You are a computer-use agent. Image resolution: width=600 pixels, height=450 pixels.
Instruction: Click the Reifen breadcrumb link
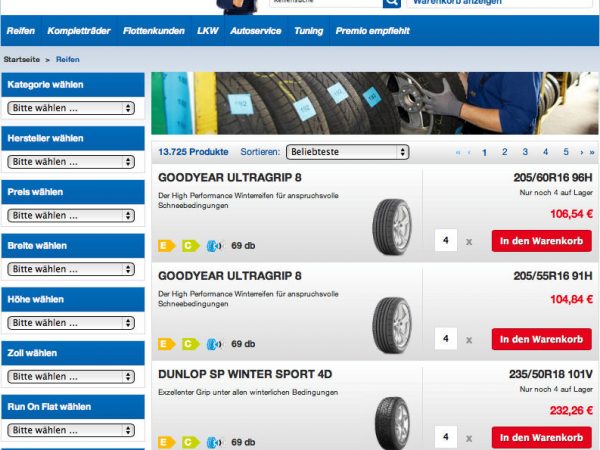tap(68, 59)
